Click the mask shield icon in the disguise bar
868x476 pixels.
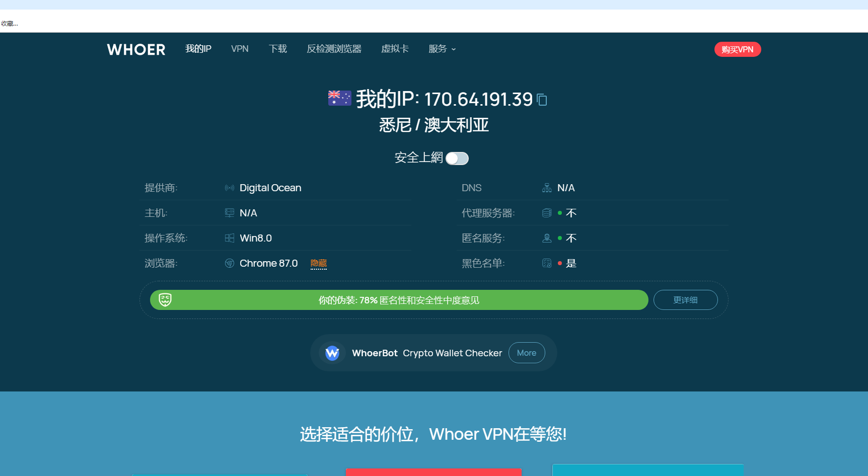point(165,300)
